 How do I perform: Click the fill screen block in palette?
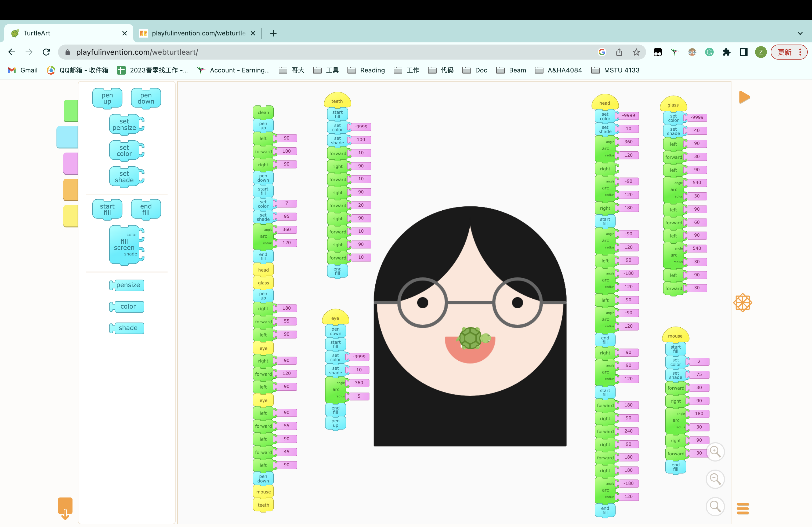tap(125, 244)
